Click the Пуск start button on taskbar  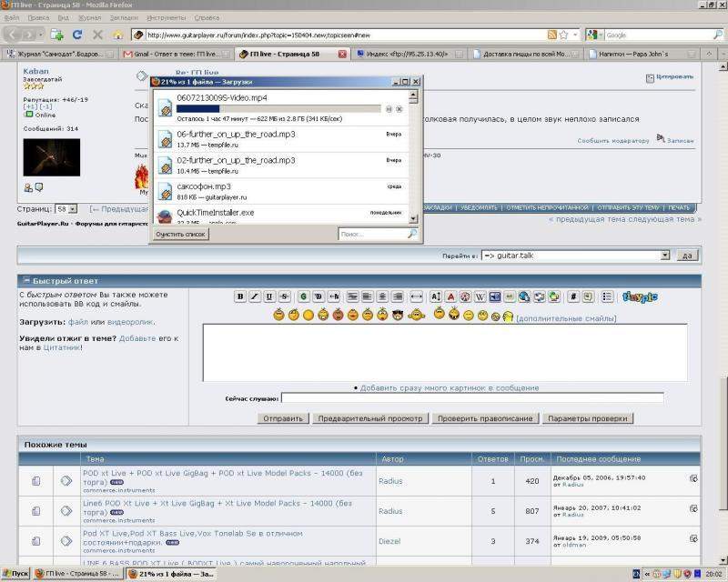coord(16,574)
